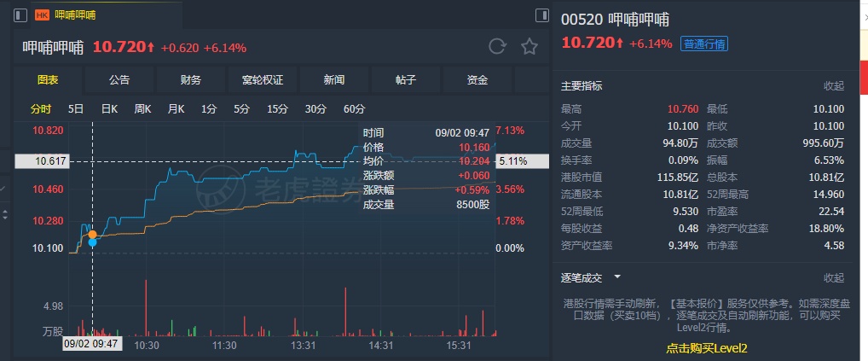Click the 10.617 crosshair price label
This screenshot has width=868, height=361.
(42, 161)
